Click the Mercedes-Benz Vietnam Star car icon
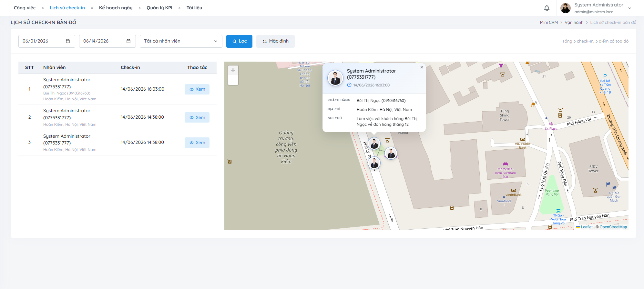The height and width of the screenshot is (289, 644). 506,164
